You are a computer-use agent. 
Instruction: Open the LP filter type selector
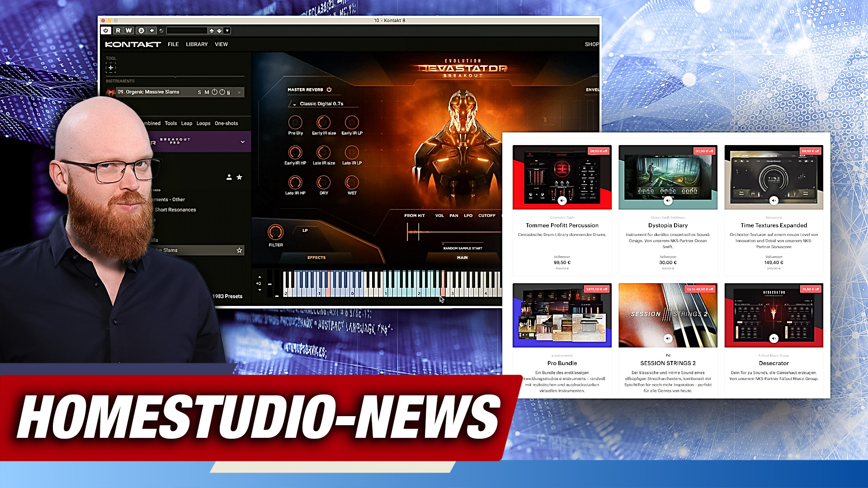point(305,230)
